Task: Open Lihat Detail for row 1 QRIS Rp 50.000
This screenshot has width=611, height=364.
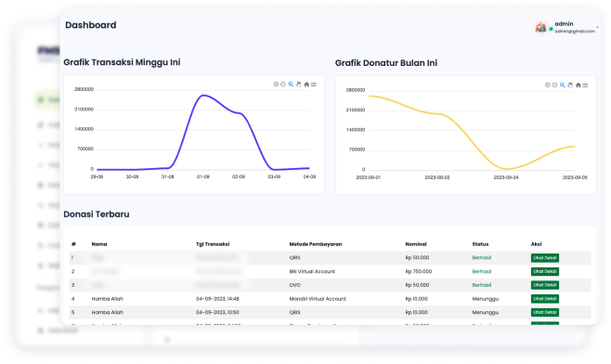Action: coord(545,258)
